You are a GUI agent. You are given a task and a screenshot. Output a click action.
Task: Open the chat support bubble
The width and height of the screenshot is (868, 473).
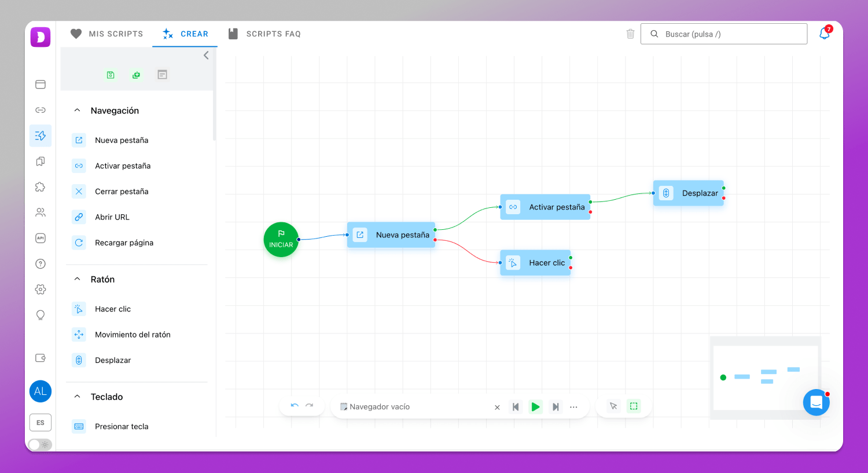click(x=816, y=402)
